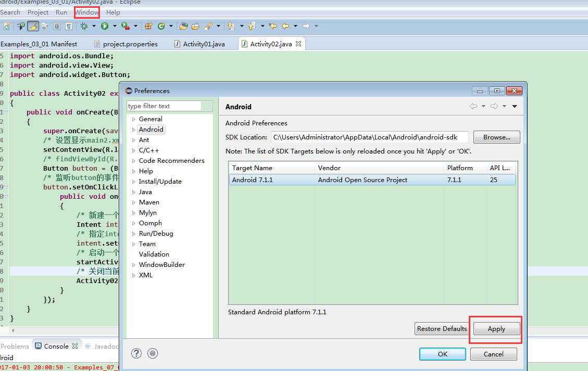The width and height of the screenshot is (588, 371).
Task: Click OK in Preferences dialog
Action: point(443,354)
